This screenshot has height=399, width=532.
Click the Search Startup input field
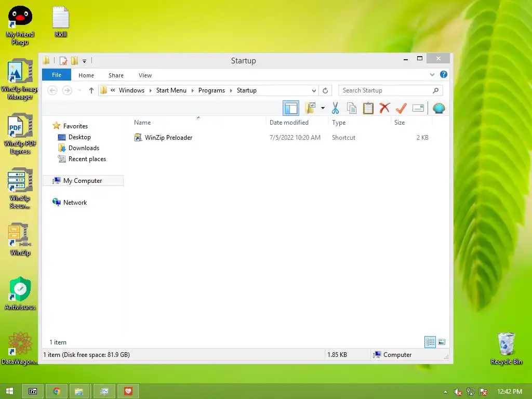[385, 90]
